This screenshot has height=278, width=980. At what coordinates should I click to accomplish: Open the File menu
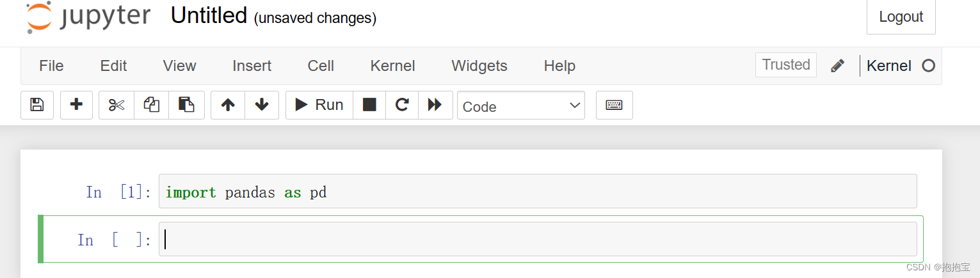click(51, 66)
